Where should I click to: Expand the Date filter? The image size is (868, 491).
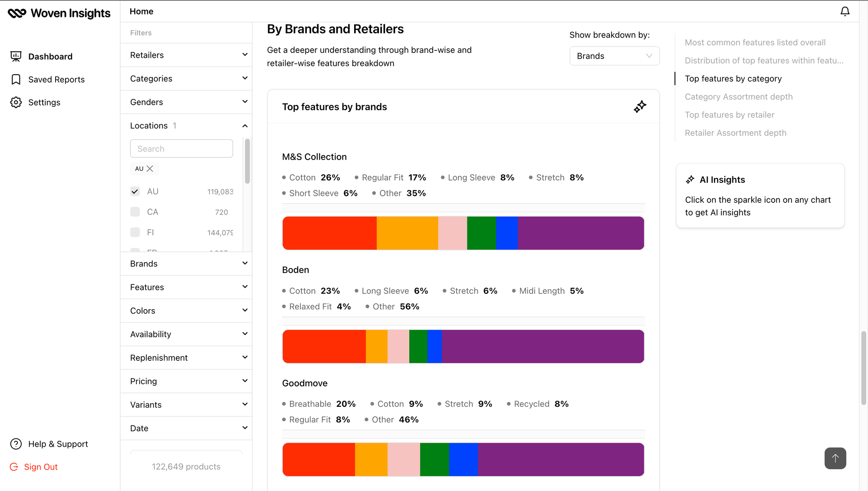click(x=186, y=428)
